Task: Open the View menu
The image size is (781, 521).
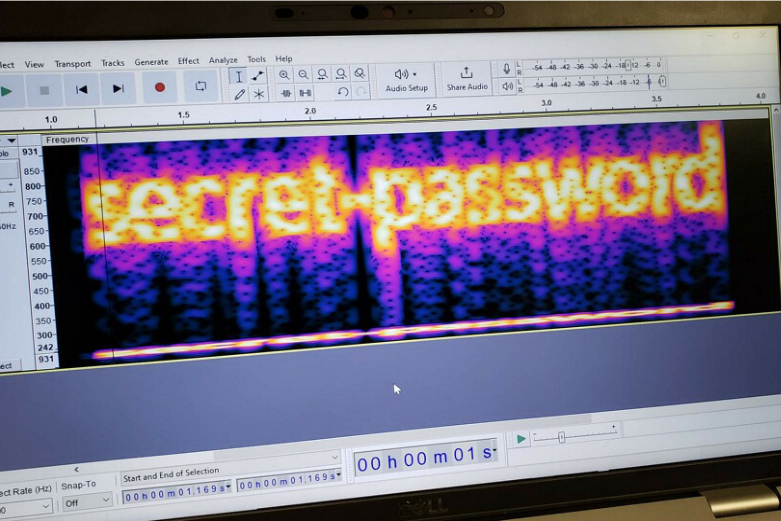Action: point(34,64)
